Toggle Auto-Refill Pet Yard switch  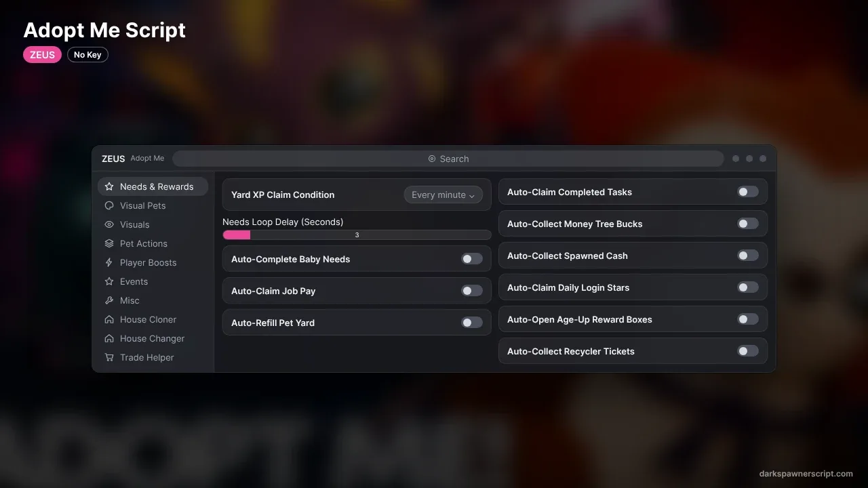tap(472, 323)
